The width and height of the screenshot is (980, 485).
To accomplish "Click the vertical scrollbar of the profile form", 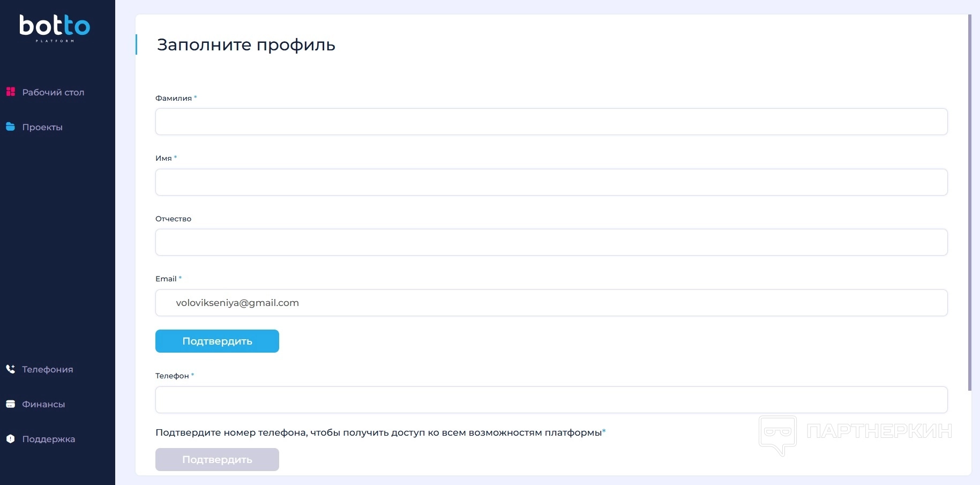I will point(969,204).
